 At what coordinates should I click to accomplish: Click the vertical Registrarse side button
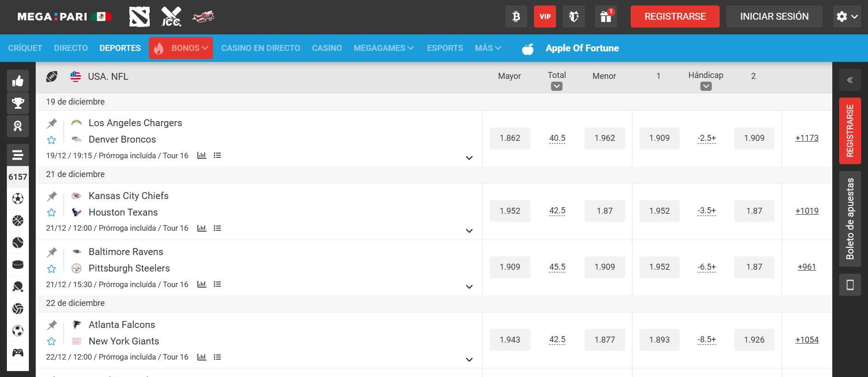point(850,131)
